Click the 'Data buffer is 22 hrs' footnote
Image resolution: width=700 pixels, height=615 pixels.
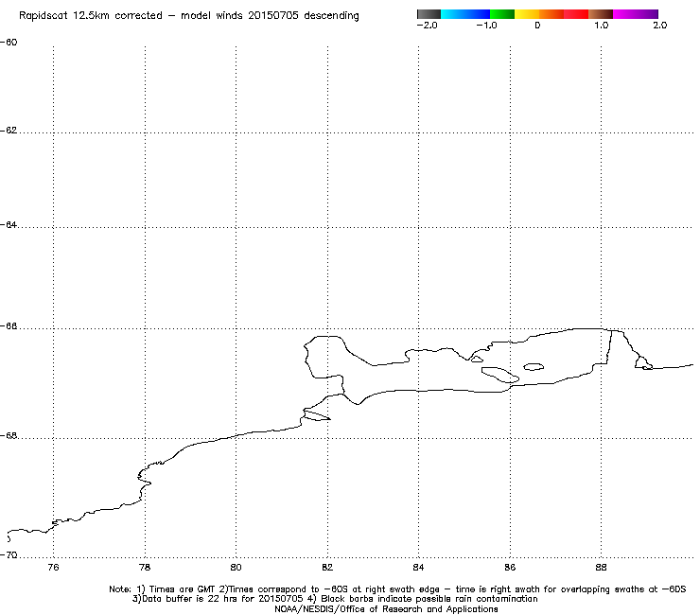click(x=335, y=599)
